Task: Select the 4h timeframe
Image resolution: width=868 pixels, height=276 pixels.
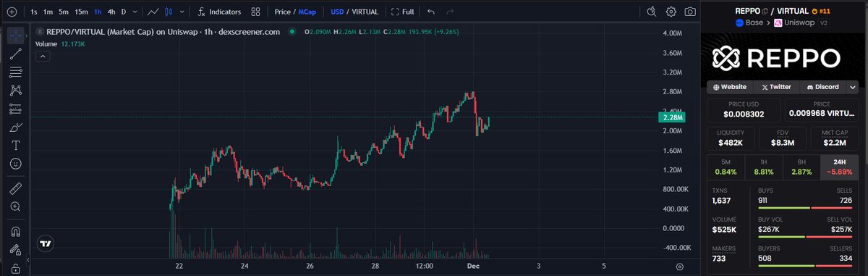Action: (111, 12)
